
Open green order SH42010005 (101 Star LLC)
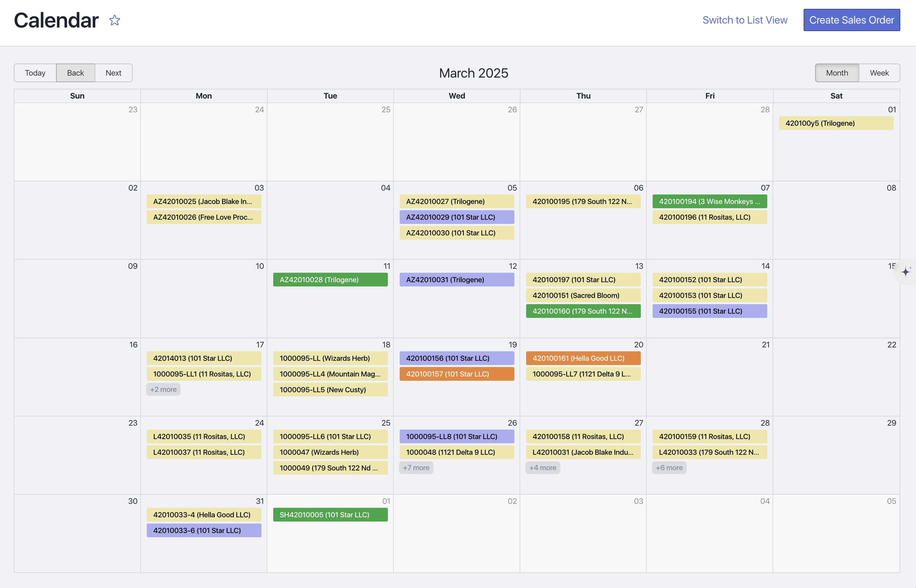click(331, 515)
